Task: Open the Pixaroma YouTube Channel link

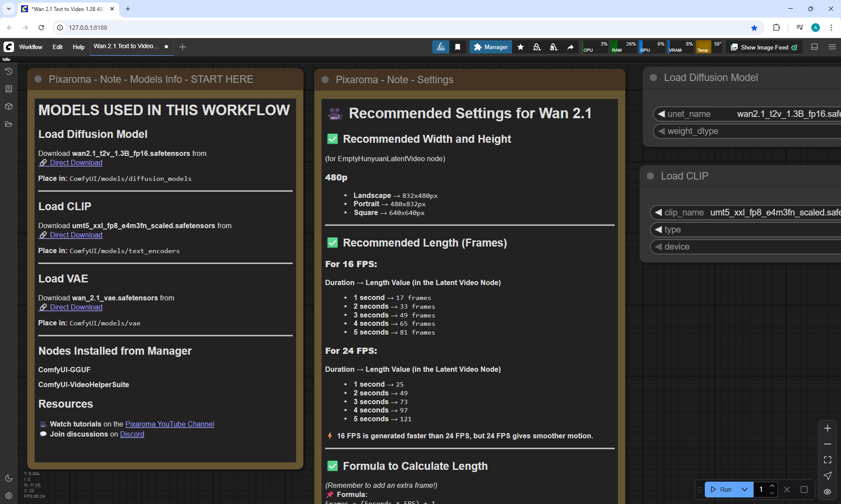Action: (x=170, y=424)
